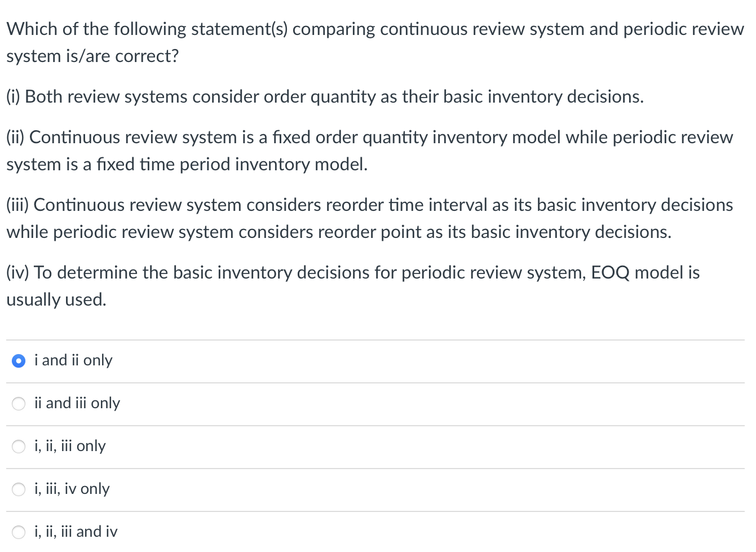Image resolution: width=756 pixels, height=552 pixels.
Task: Pick the 'i, iii, iv only' radio button
Action: point(19,489)
